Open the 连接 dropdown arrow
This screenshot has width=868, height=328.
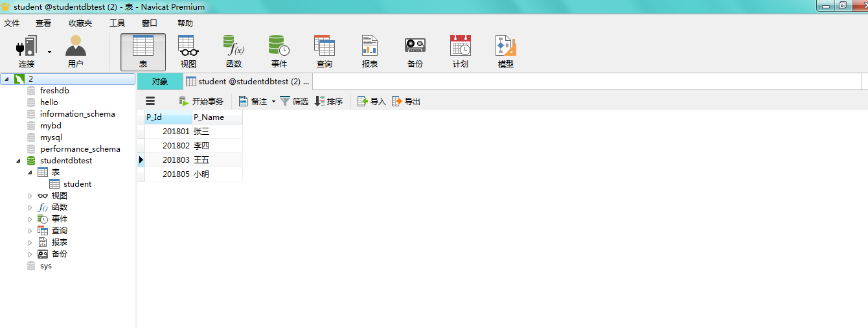49,52
